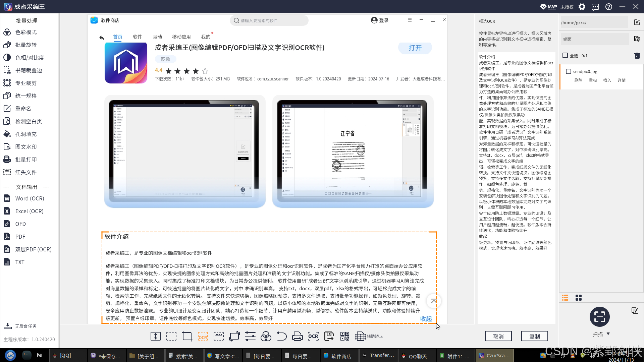Click 插入 under sendpix0.jpg
The height and width of the screenshot is (362, 644).
[607, 80]
